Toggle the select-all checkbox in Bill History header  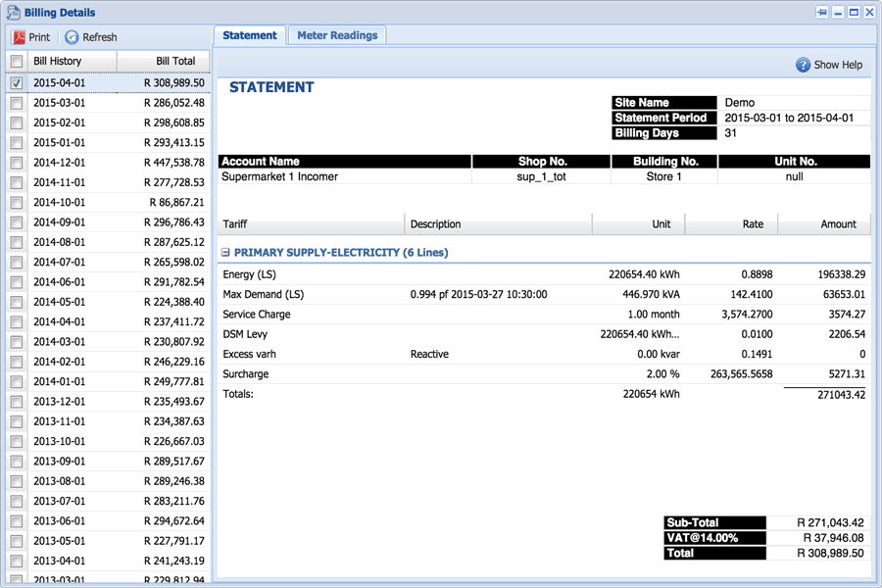coord(17,61)
